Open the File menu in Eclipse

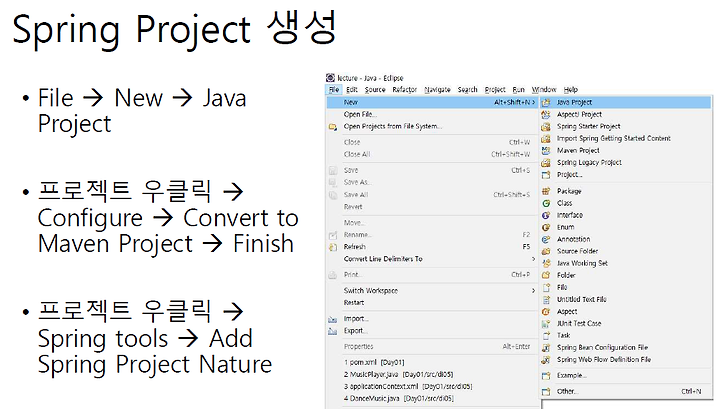334,90
